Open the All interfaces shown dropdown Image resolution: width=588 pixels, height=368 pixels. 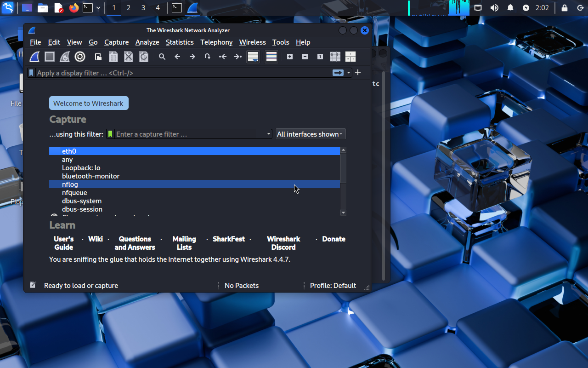coord(311,134)
